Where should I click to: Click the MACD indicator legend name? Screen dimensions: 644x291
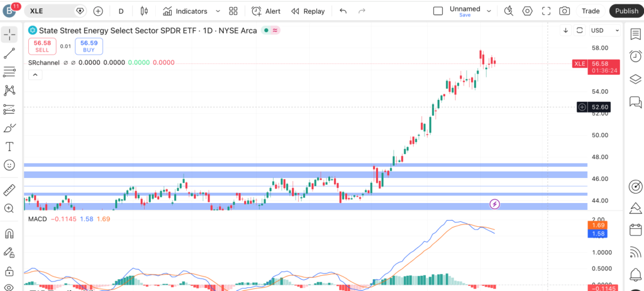click(37, 219)
